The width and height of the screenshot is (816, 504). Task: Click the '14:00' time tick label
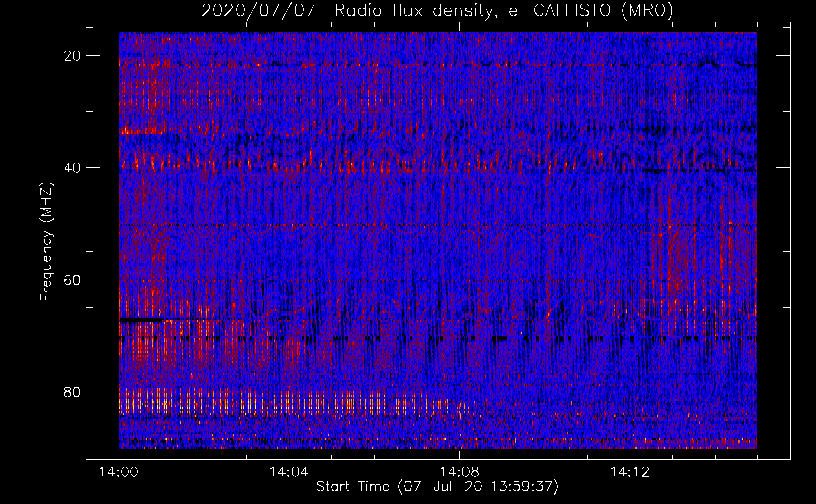point(119,472)
